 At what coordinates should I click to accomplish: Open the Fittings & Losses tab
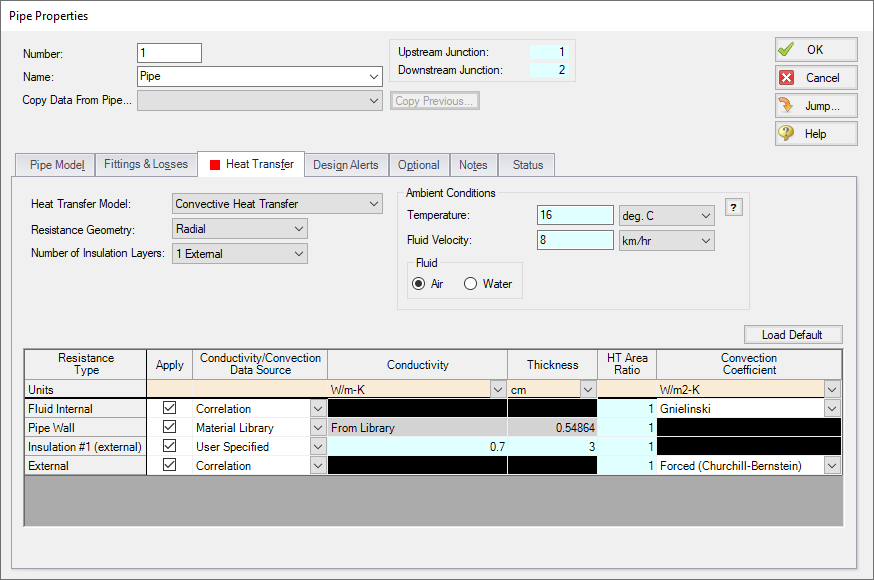144,164
